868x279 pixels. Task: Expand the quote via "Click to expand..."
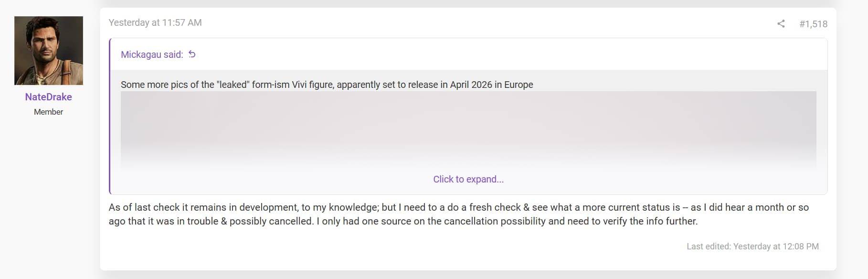468,179
